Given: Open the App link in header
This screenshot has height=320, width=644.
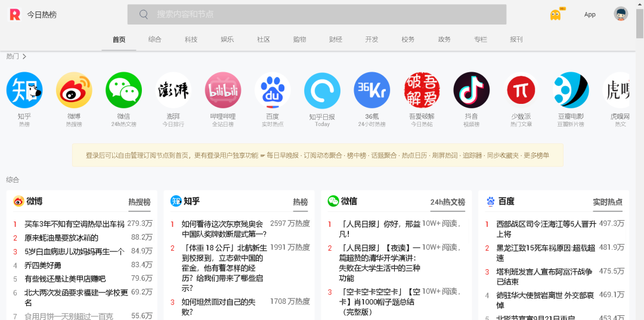Looking at the screenshot, I should coord(590,14).
